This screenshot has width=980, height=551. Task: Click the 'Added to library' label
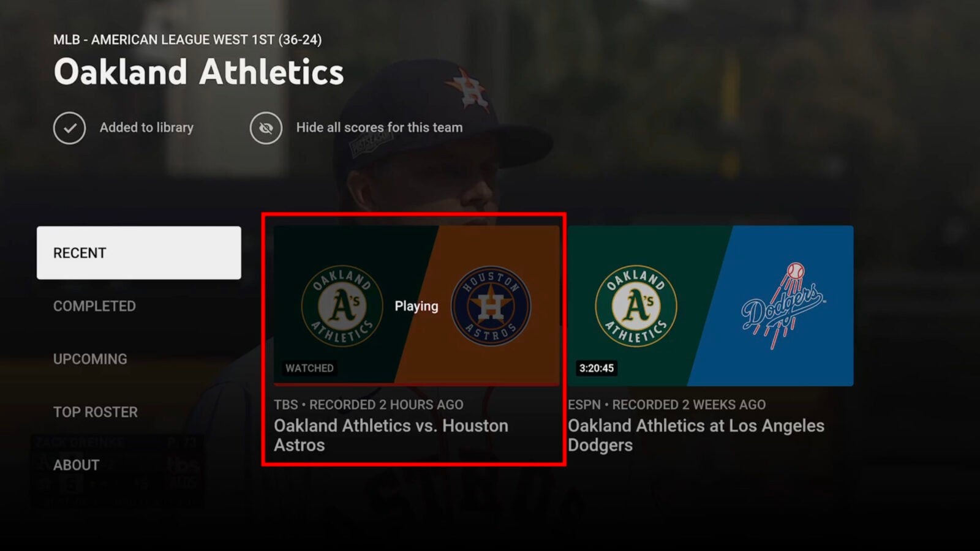click(146, 127)
